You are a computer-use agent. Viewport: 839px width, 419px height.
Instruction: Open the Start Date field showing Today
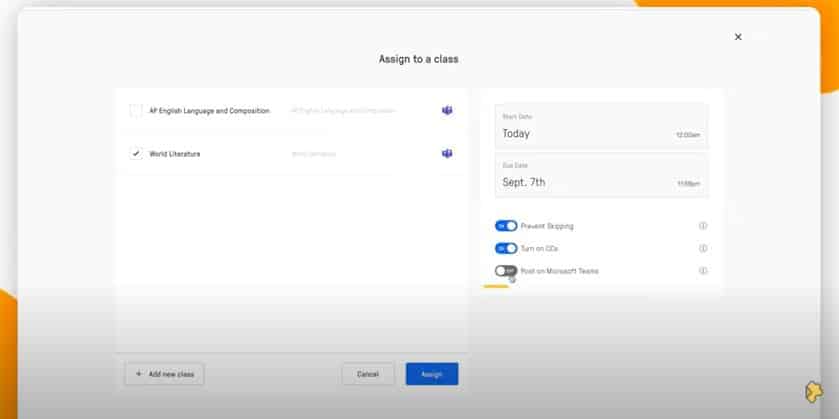[x=601, y=126]
